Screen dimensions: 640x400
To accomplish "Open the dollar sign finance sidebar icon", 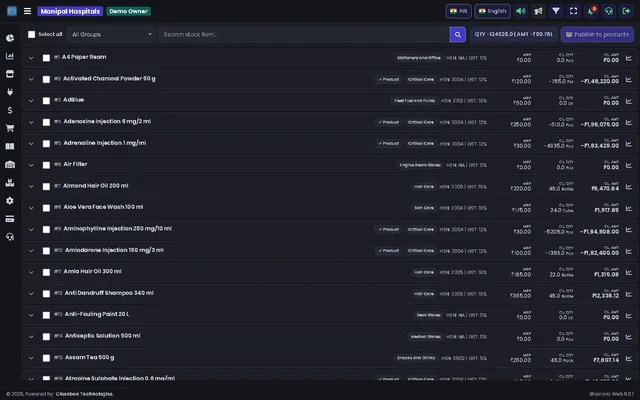I will [10, 110].
